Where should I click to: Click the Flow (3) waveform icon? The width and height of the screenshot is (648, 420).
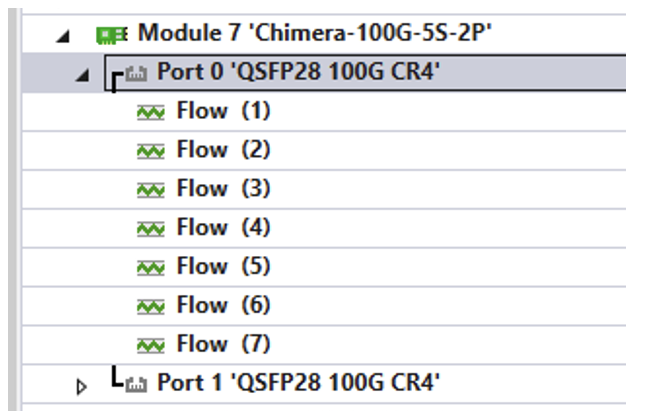(150, 190)
